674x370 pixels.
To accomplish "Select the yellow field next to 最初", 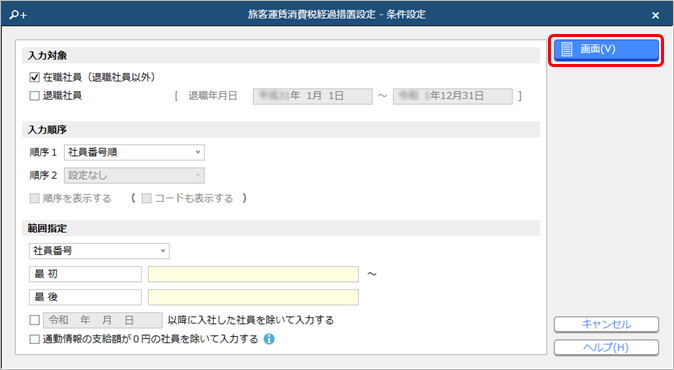I will [253, 274].
